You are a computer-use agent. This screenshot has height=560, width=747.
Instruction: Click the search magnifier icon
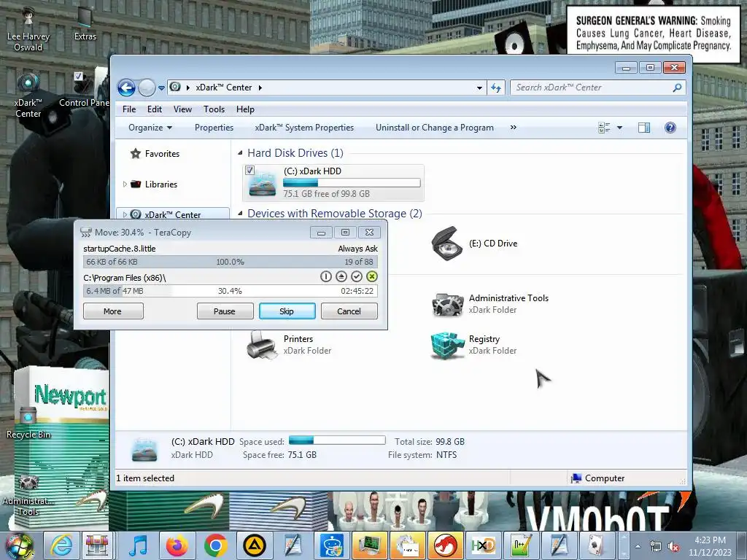click(x=677, y=87)
